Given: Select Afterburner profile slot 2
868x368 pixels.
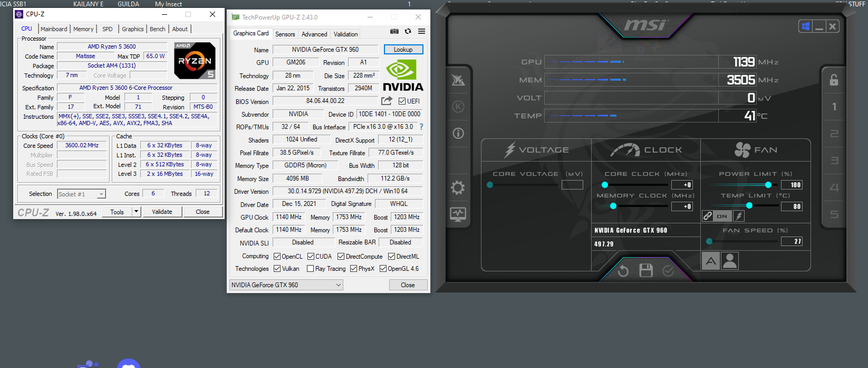Looking at the screenshot, I should (x=834, y=134).
